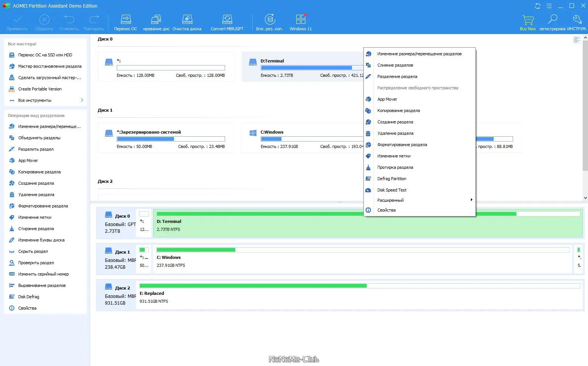Screen dimensions: 588x366
Task: Select Диск 2 MBR 931.51GB header in disk map
Action: pos(117,295)
